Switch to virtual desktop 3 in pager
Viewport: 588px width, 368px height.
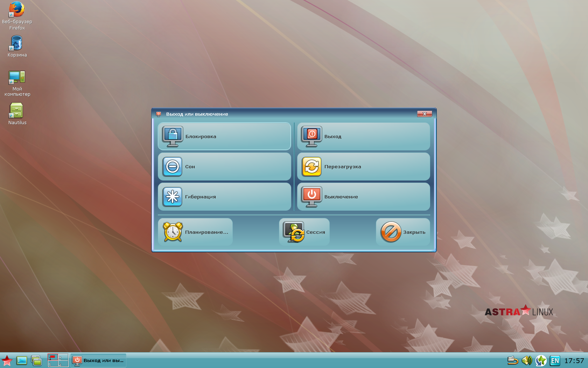[53, 363]
